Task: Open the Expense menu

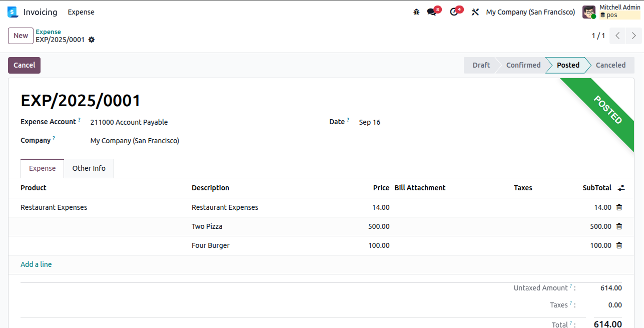Action: pos(81,12)
